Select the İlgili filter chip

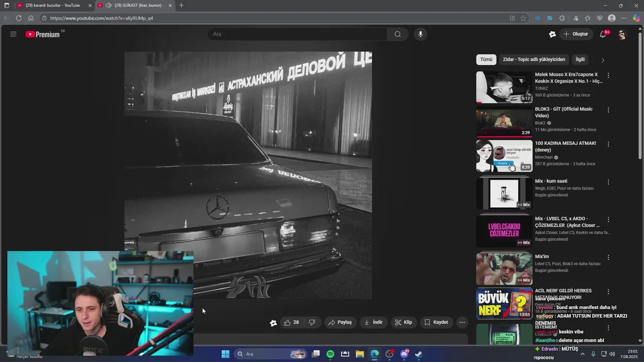click(x=580, y=59)
